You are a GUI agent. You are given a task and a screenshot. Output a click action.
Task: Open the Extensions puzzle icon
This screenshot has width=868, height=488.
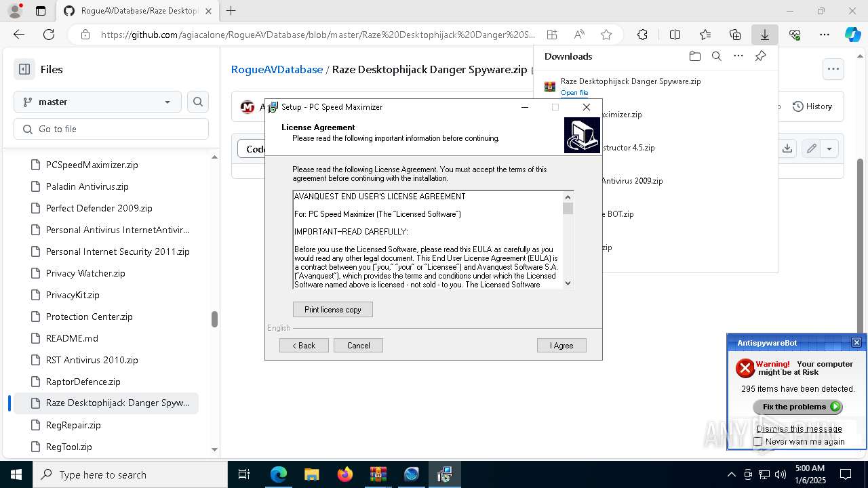click(642, 35)
